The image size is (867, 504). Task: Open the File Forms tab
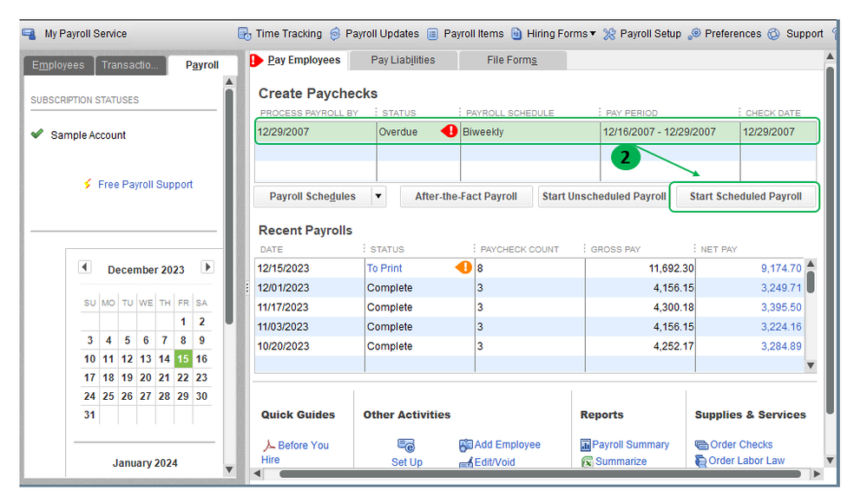[512, 60]
